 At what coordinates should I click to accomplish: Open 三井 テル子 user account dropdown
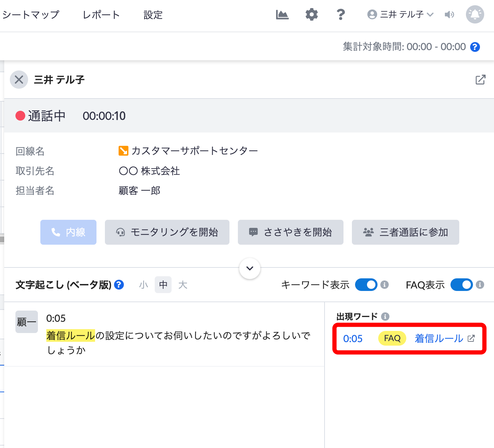(400, 15)
